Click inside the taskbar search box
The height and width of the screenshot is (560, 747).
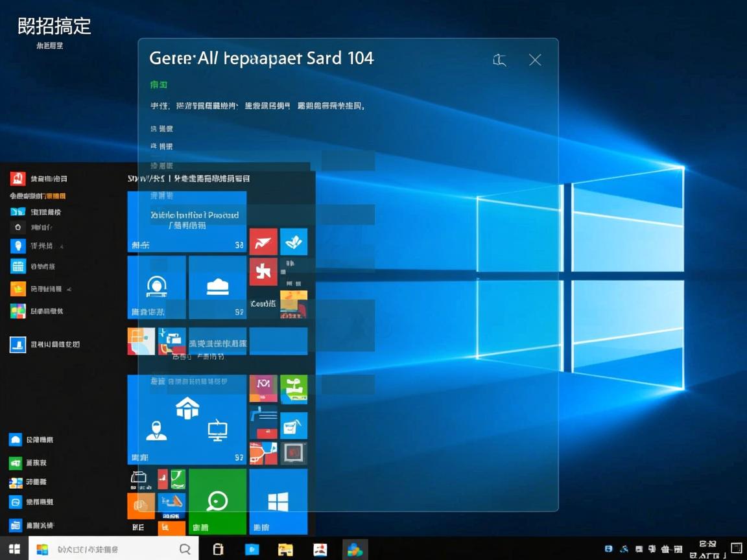(x=104, y=548)
